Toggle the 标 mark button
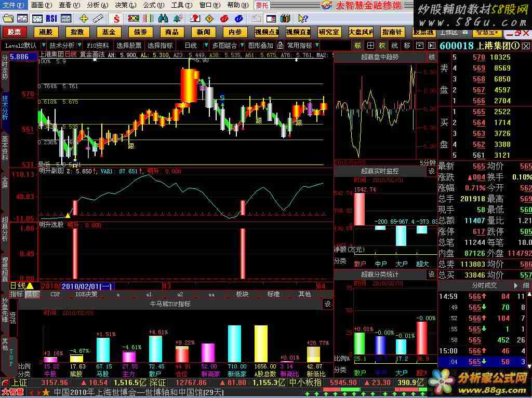This screenshot has width=532, height=398. (x=358, y=46)
